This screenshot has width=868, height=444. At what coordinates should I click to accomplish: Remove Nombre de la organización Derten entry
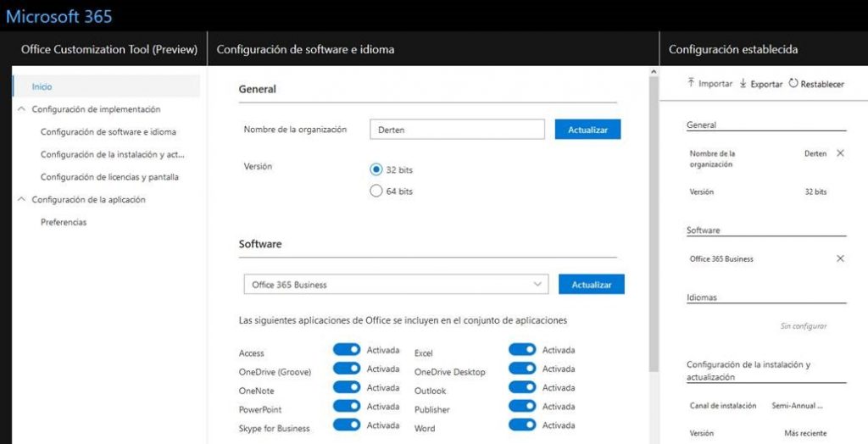(x=840, y=153)
